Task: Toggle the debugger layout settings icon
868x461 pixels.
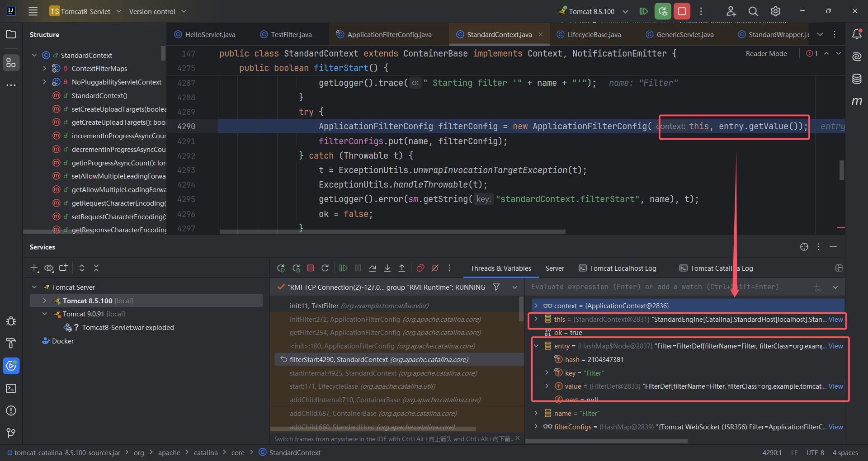Action: click(x=839, y=268)
